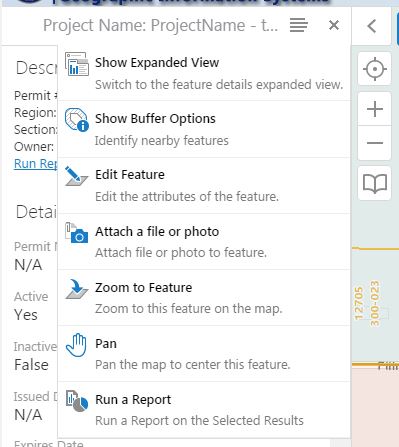Click the Zoom to Feature arrow icon
Image resolution: width=399 pixels, height=447 pixels.
(x=77, y=289)
